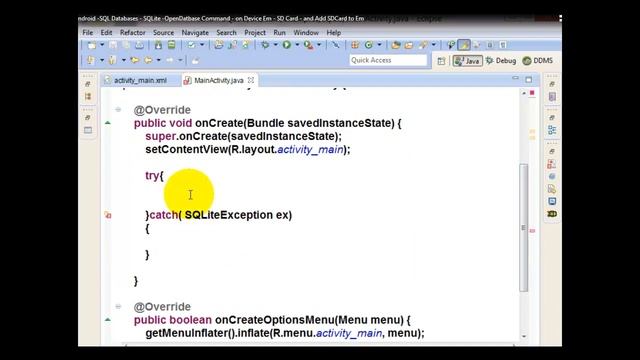640x360 pixels.
Task: Collapse the onCreate method fold marker
Action: tap(118, 109)
